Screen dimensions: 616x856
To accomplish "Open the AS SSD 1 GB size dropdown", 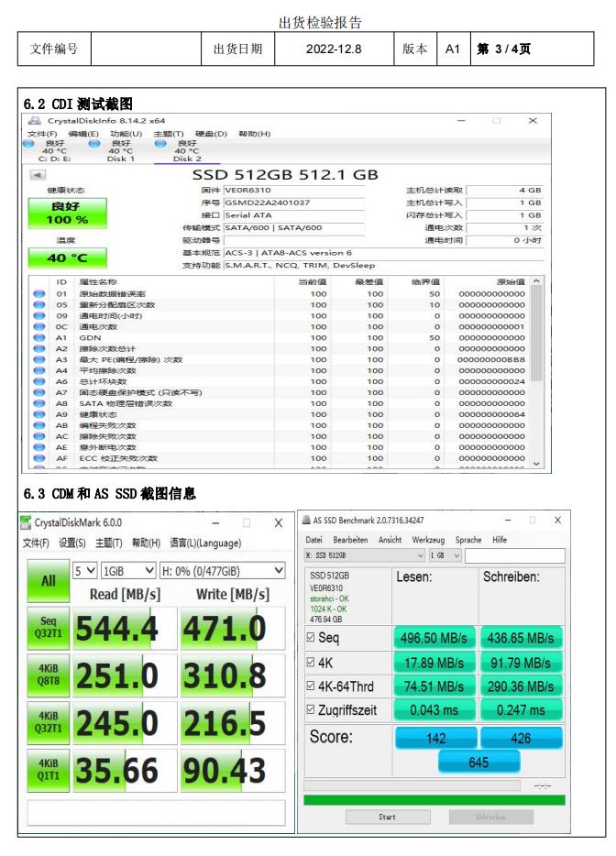I will point(445,555).
